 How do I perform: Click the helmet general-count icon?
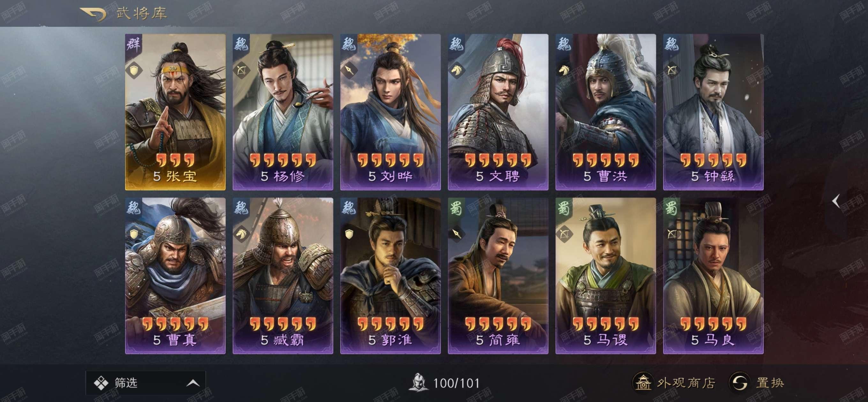pyautogui.click(x=418, y=383)
